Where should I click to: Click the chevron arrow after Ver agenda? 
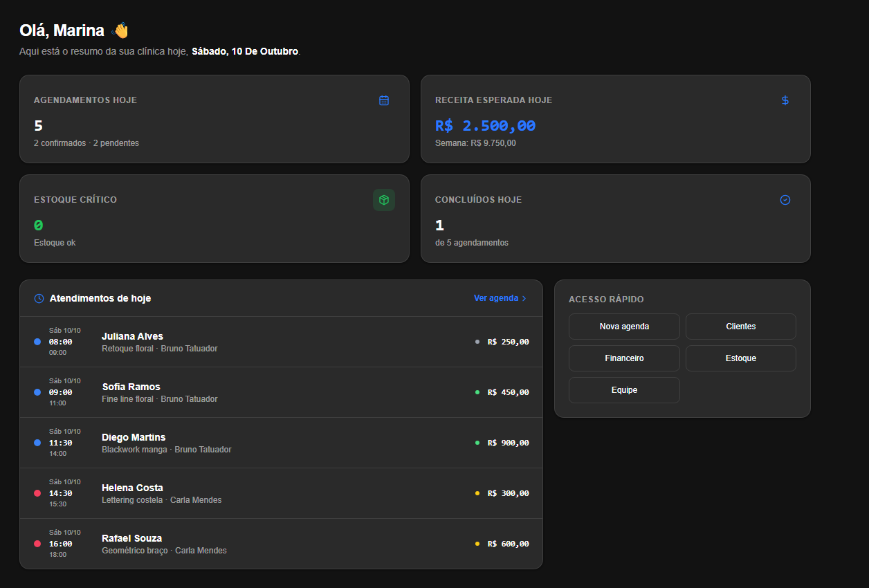click(x=524, y=298)
